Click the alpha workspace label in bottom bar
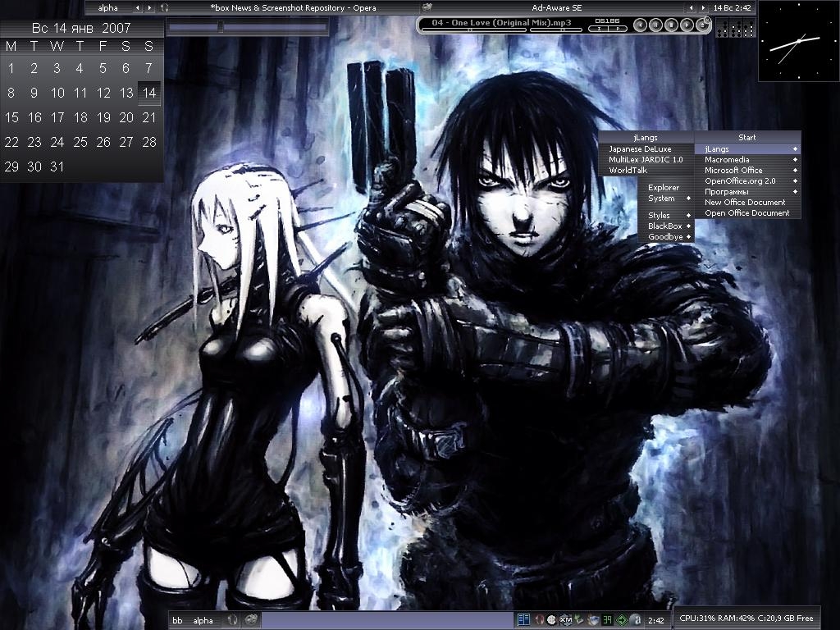Screen dimensions: 840x630 pos(203,620)
